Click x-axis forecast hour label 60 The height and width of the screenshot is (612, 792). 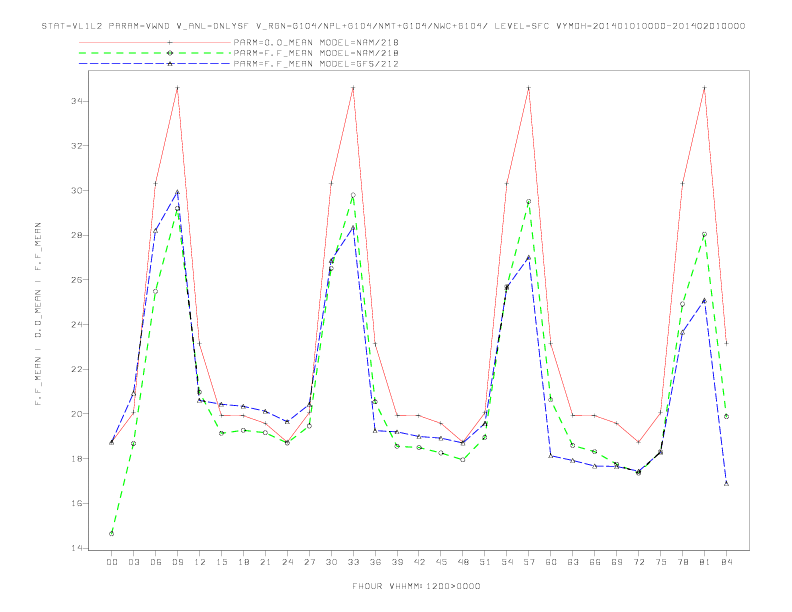(x=551, y=562)
